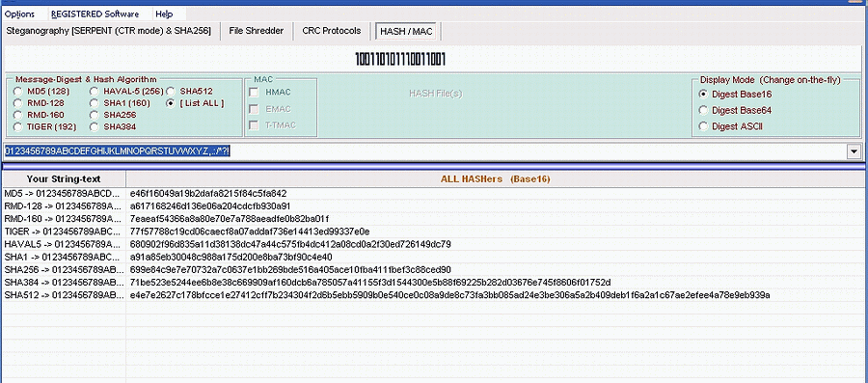Open the Options menu
Screen dimensions: 868x383
tap(19, 14)
